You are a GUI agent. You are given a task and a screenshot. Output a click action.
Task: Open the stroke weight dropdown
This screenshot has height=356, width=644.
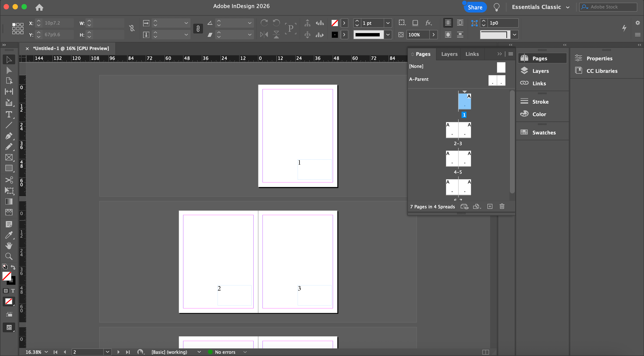[388, 23]
